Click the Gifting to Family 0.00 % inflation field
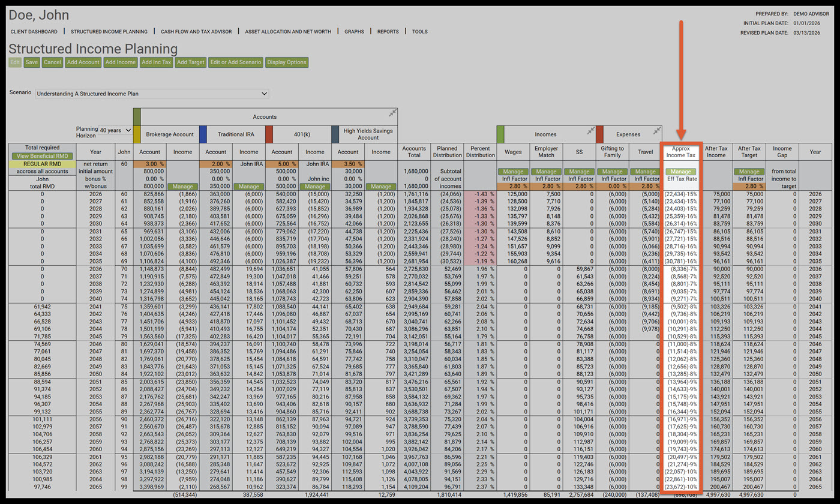 [612, 187]
